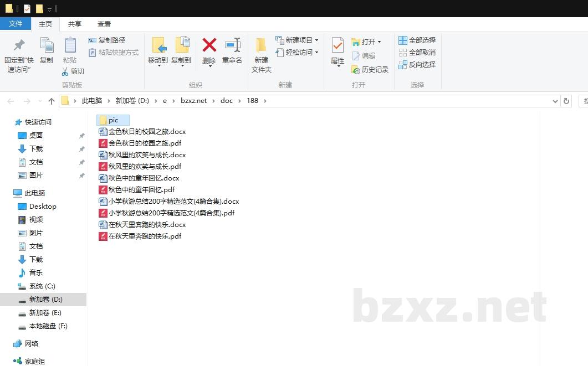The image size is (588, 366).
Task: Click the Rename (重命名) ribbon icon
Action: click(x=232, y=45)
